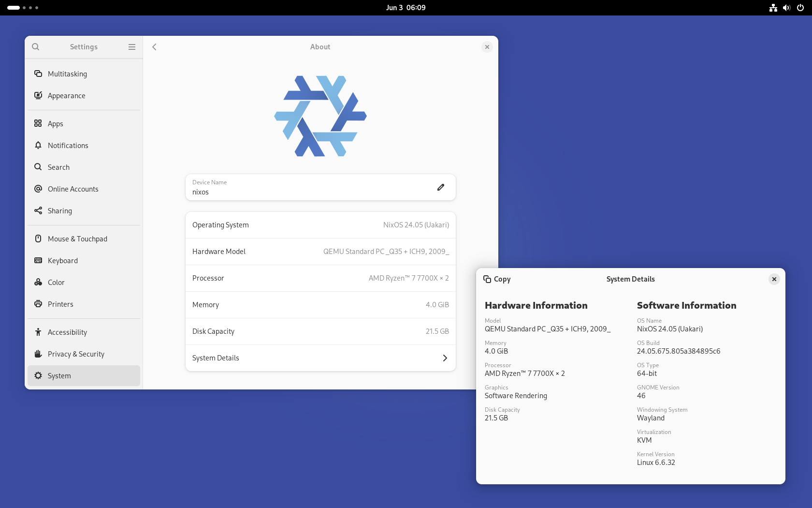This screenshot has width=812, height=508.
Task: Click Model value in System Details
Action: (548, 329)
